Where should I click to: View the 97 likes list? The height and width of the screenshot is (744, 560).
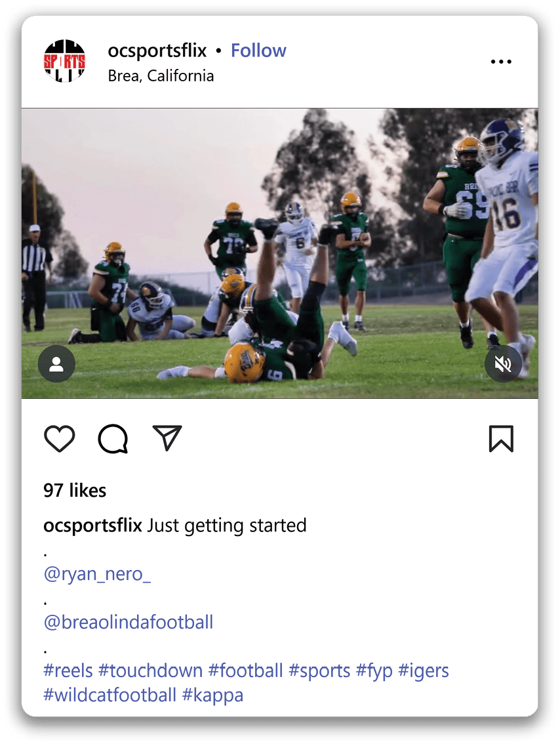click(75, 490)
